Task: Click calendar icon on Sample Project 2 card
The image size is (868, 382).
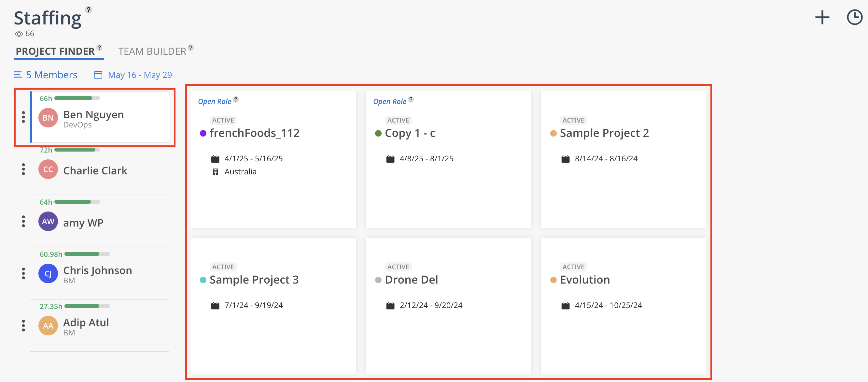Action: tap(566, 159)
